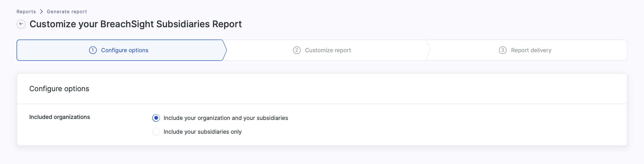Click the circled number 3 step icon
The width and height of the screenshot is (644, 164).
[x=502, y=50]
